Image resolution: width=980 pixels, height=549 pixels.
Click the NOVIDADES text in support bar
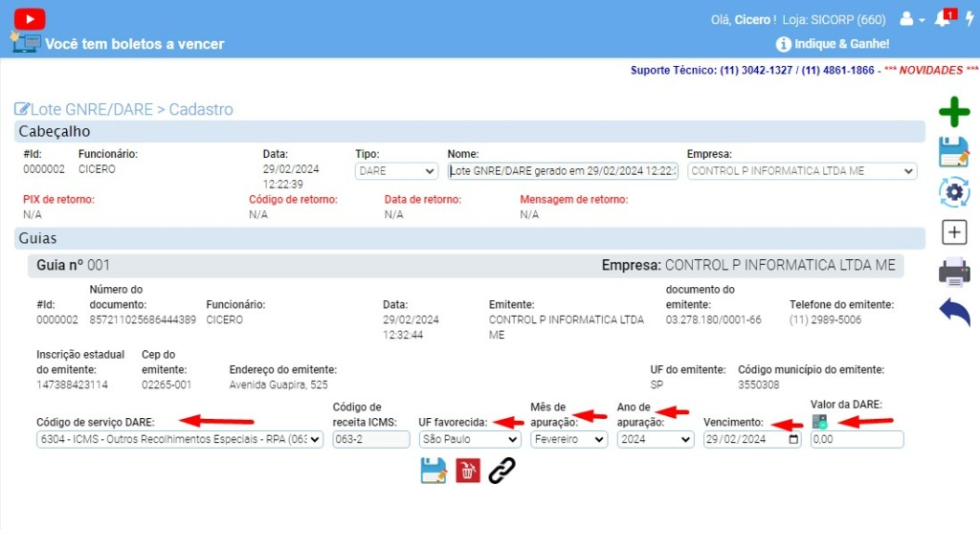930,70
